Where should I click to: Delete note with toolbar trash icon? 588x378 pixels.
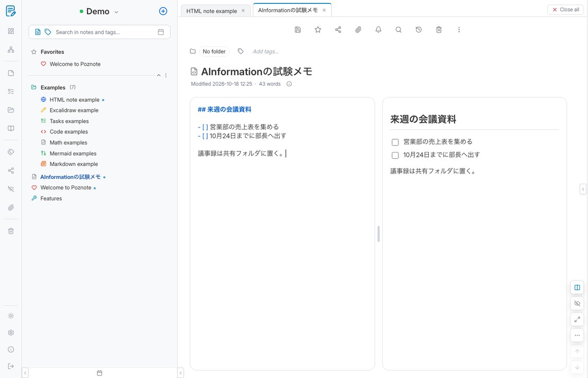point(439,29)
